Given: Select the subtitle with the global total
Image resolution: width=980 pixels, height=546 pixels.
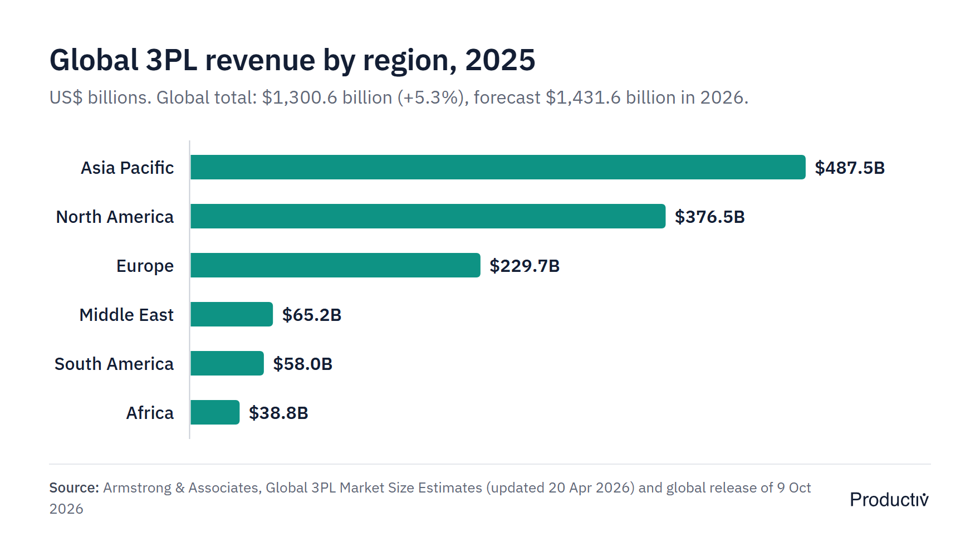Looking at the screenshot, I should click(399, 97).
